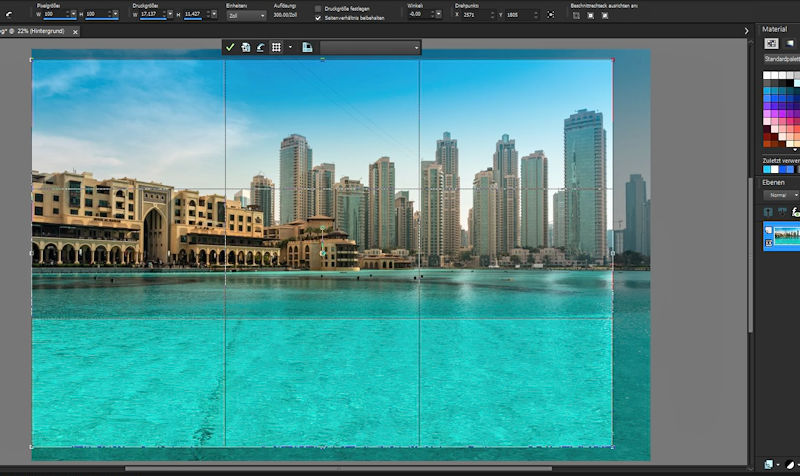Click first Beschnittrechteck ausrichten icon
The width and height of the screenshot is (800, 476).
pos(576,16)
